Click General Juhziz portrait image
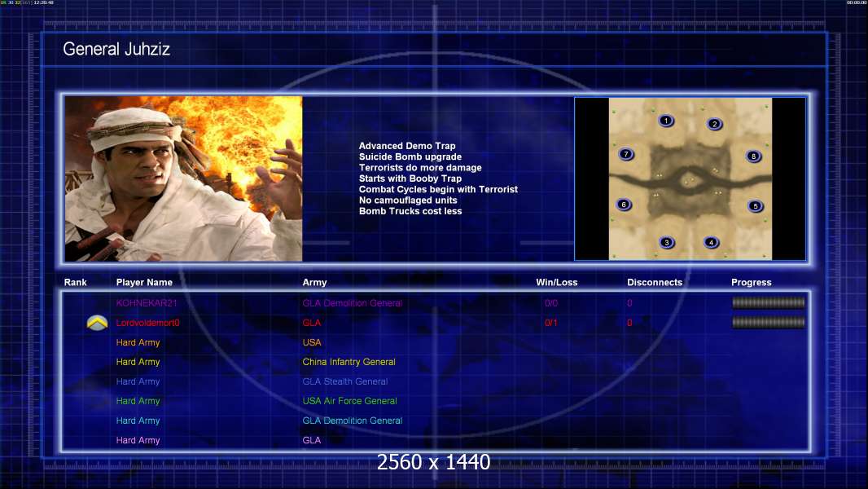Screen dimensions: 868x489 (x=183, y=178)
